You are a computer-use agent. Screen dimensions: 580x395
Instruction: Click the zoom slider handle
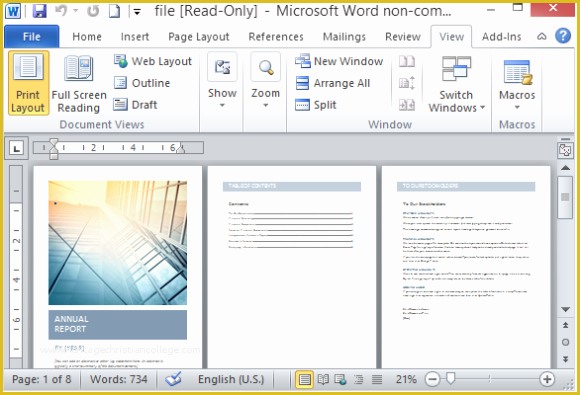tap(450, 379)
